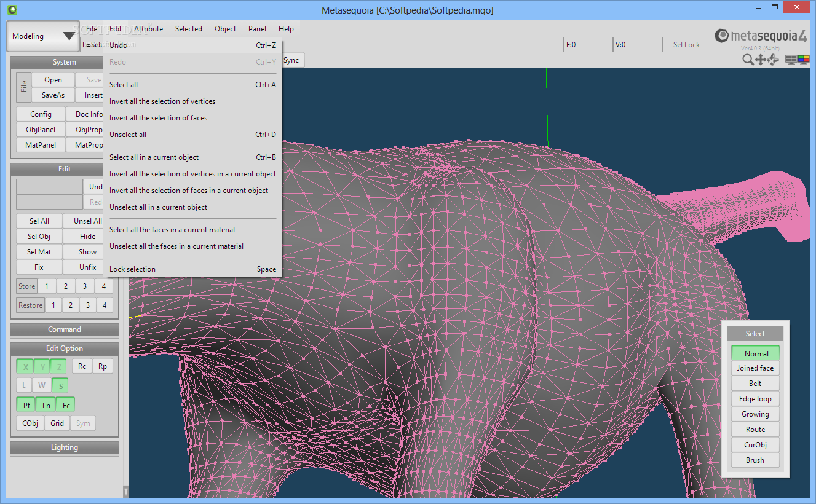Click the V:0 vertex count field

(x=637, y=45)
